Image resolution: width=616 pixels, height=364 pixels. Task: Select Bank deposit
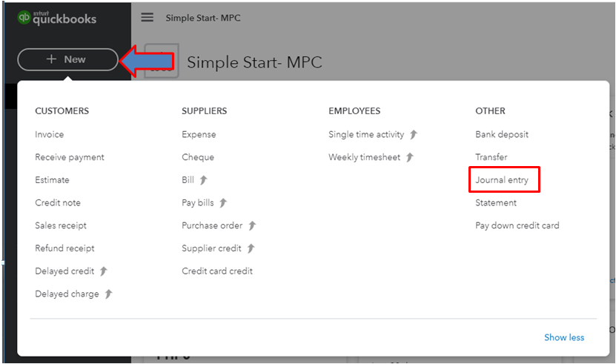502,134
